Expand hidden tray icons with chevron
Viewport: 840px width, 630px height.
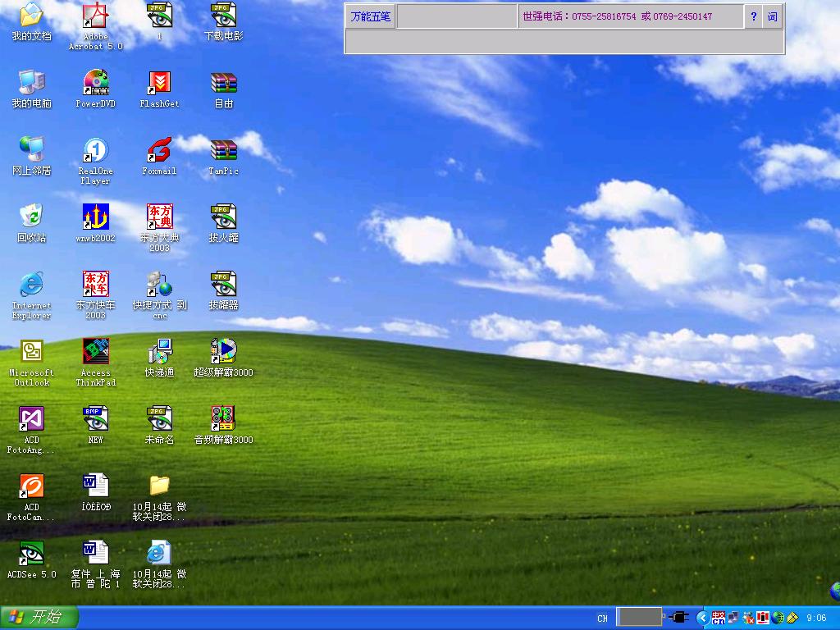(x=703, y=619)
